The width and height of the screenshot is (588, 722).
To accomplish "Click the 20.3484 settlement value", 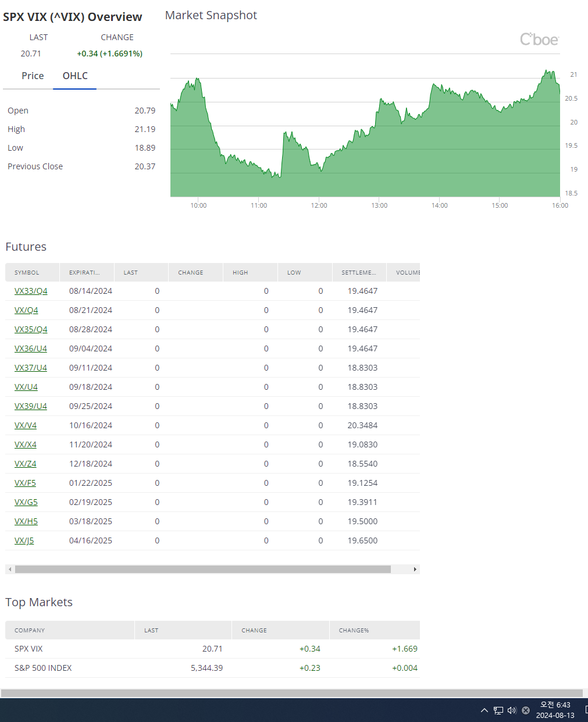I will coord(362,425).
